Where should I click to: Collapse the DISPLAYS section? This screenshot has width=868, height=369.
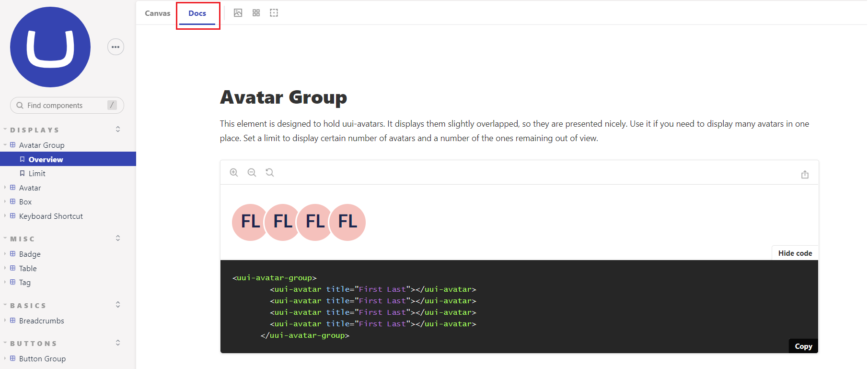(x=35, y=130)
